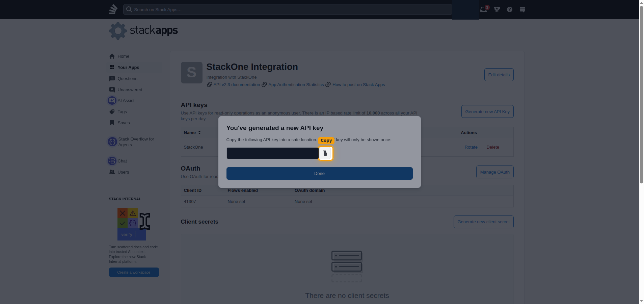Click the AI Assist sparkle icon
This screenshot has width=644, height=304.
[112, 100]
